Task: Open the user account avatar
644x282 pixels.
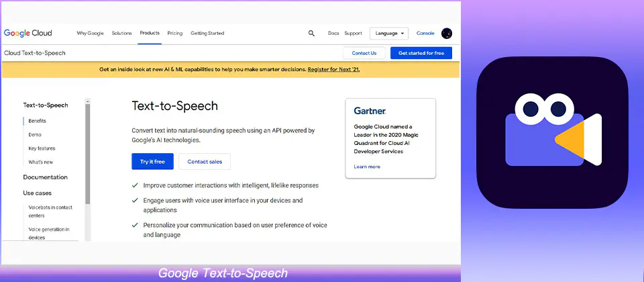Action: 447,34
